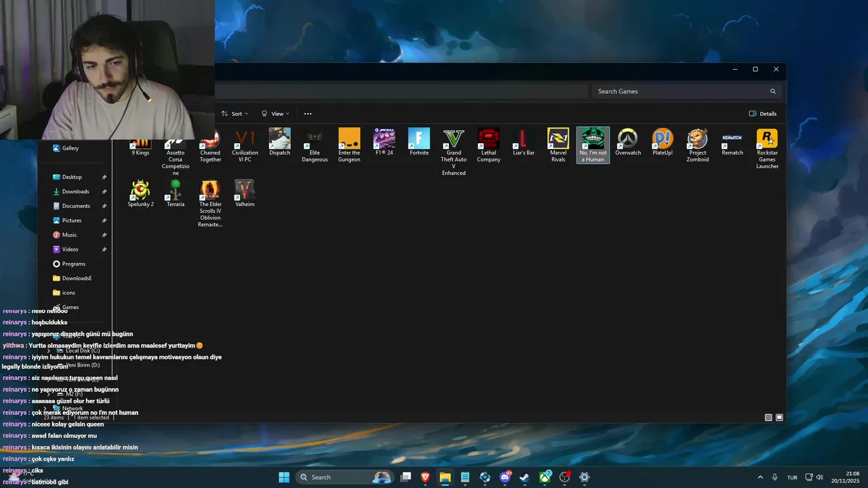This screenshot has width=868, height=488.
Task: Select the Elite Dangerous shortcut
Action: pos(315,146)
